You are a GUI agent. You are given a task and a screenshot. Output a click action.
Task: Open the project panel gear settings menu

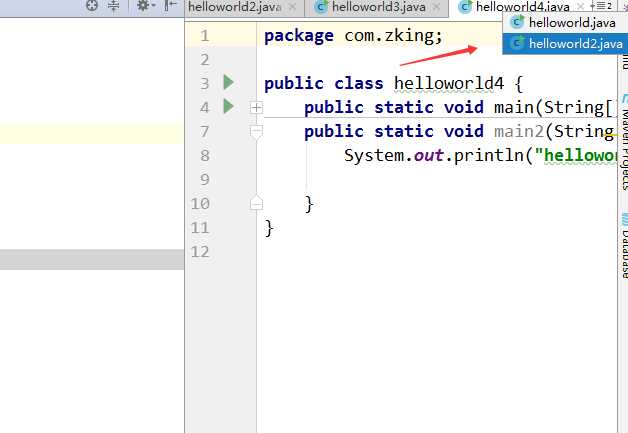(x=145, y=5)
